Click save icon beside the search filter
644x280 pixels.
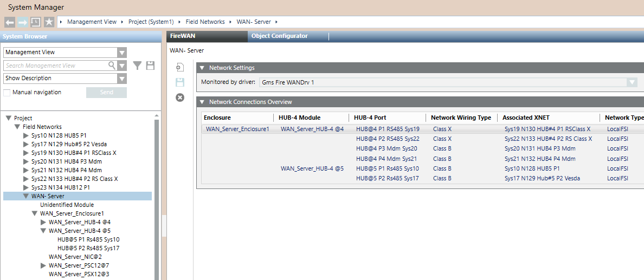point(150,66)
